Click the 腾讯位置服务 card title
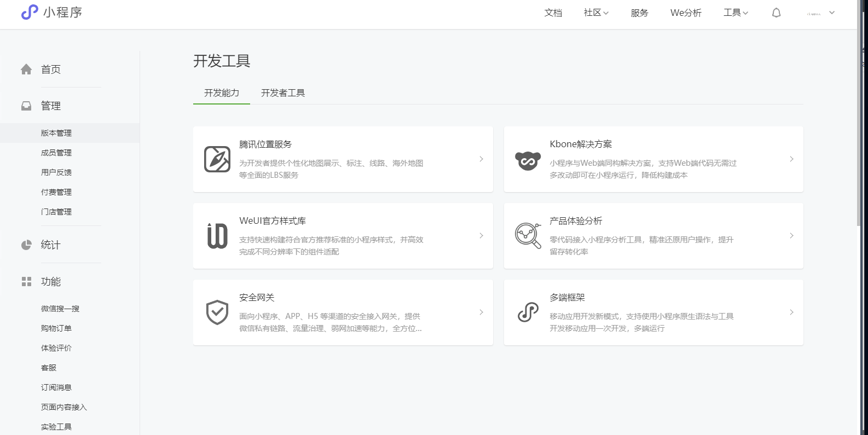This screenshot has height=435, width=868. point(265,144)
